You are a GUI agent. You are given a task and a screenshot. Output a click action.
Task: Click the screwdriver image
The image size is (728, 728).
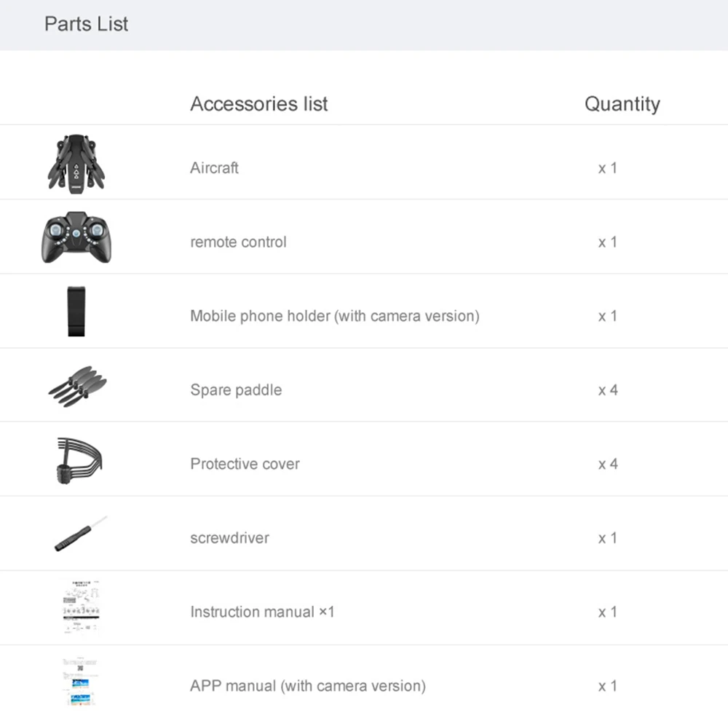80,534
